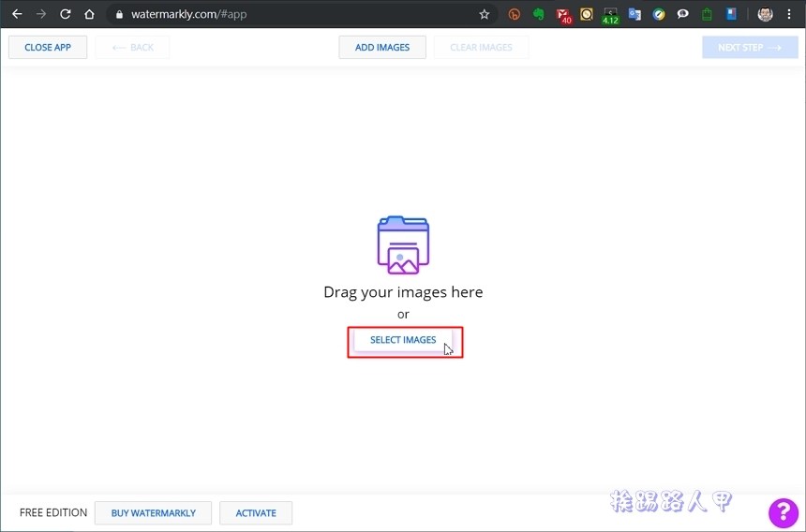Proceed with the NEXT STEP button
The height and width of the screenshot is (532, 806).
point(750,47)
